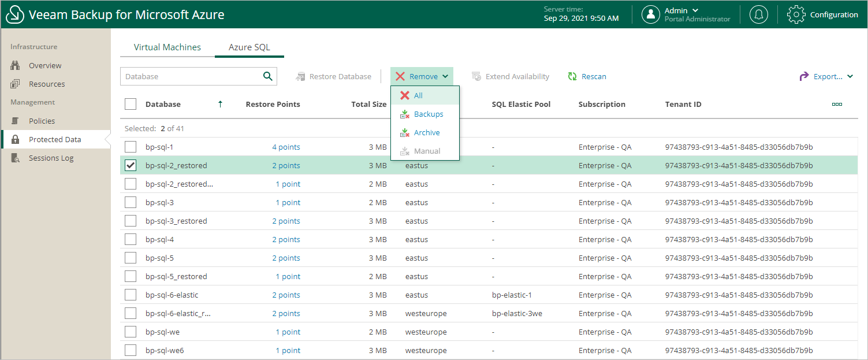The image size is (868, 360).
Task: Select the Azure SQL tab
Action: tap(249, 47)
